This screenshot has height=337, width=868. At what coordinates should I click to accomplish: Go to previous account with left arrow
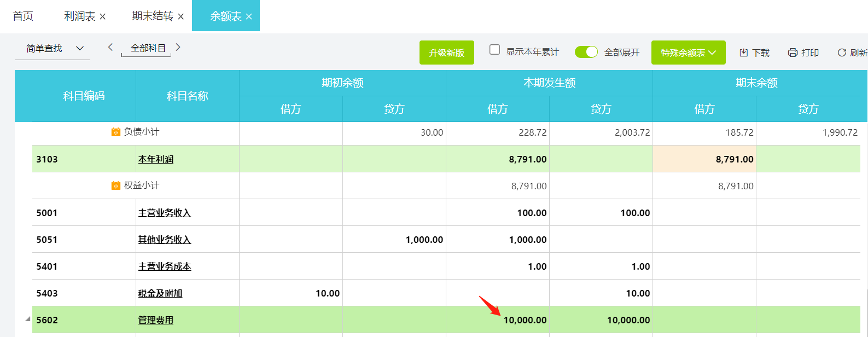pos(110,48)
